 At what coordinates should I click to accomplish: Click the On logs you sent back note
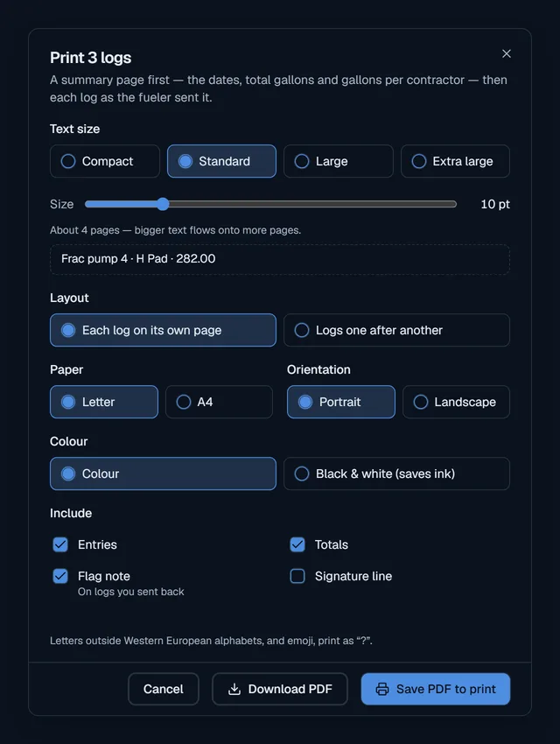tap(131, 592)
